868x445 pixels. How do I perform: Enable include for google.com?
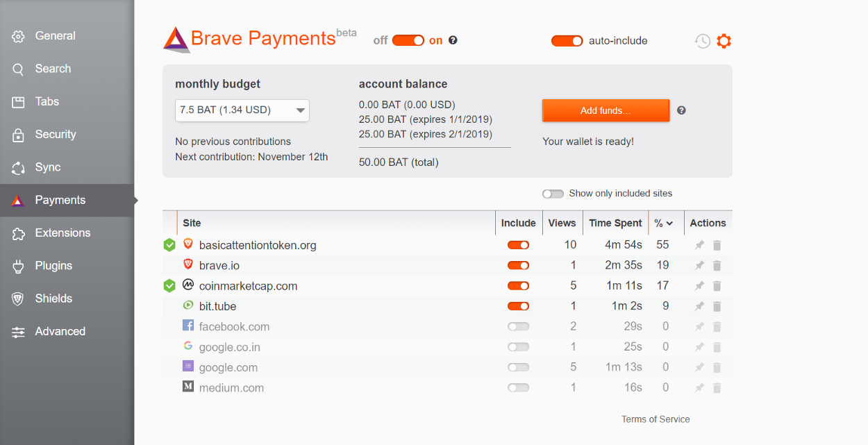(x=518, y=367)
